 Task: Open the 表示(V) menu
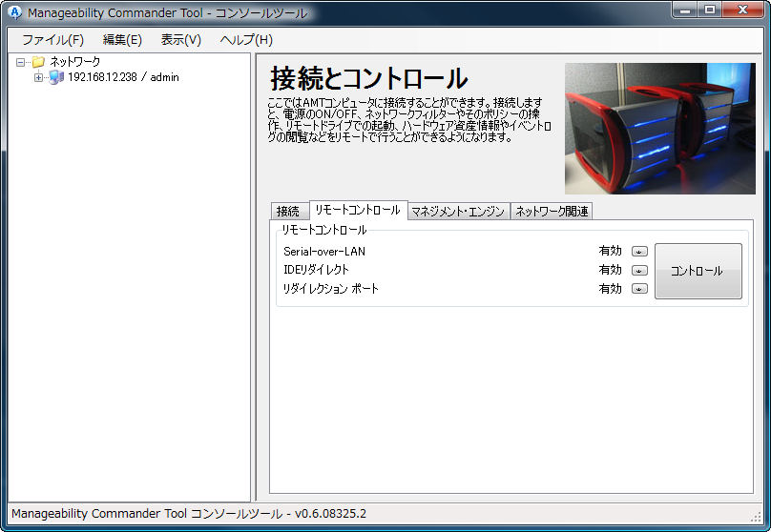181,40
